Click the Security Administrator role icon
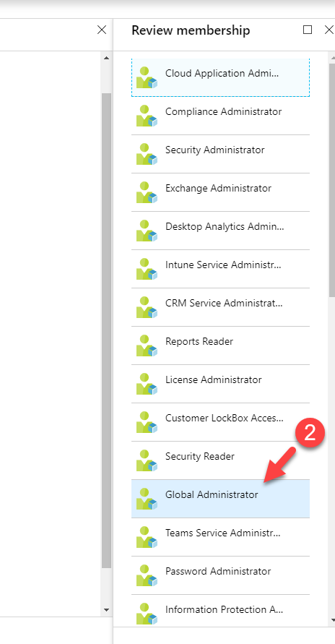Image resolution: width=335 pixels, height=644 pixels. [147, 154]
